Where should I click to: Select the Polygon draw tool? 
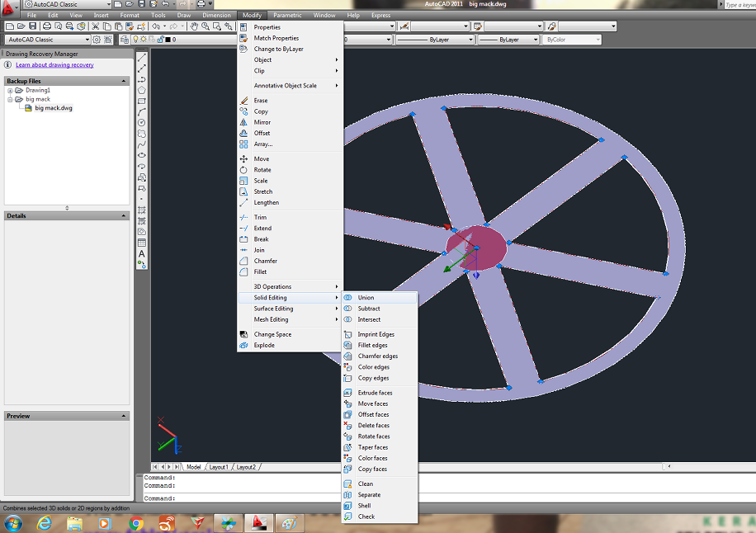(142, 90)
